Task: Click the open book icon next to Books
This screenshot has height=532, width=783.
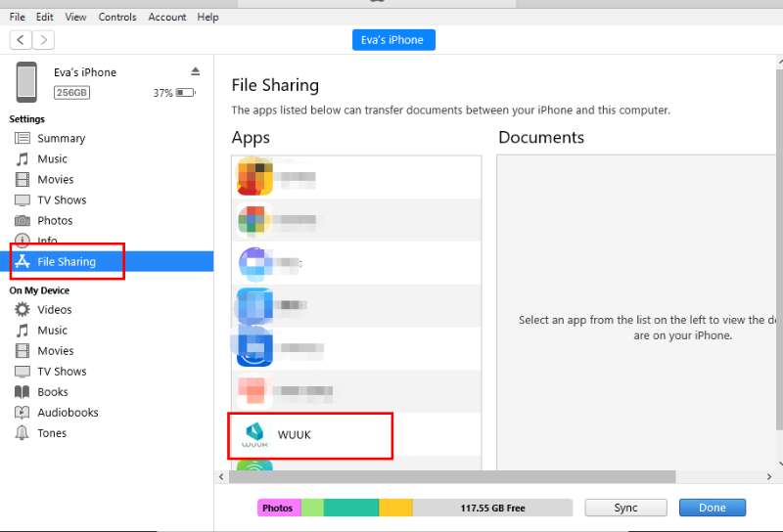Action: [x=22, y=392]
